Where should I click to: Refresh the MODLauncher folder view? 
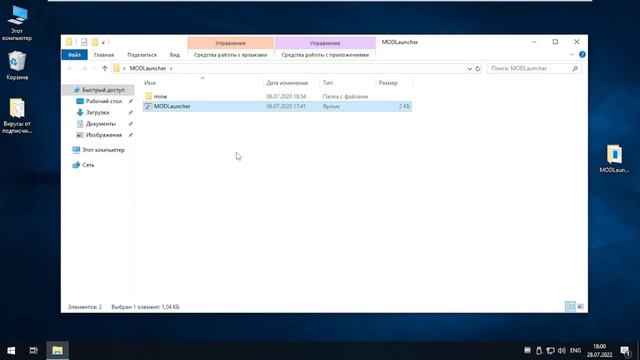coord(478,69)
